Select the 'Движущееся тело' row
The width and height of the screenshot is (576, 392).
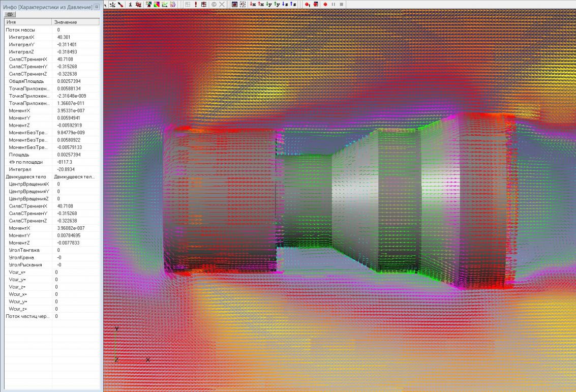coord(25,176)
